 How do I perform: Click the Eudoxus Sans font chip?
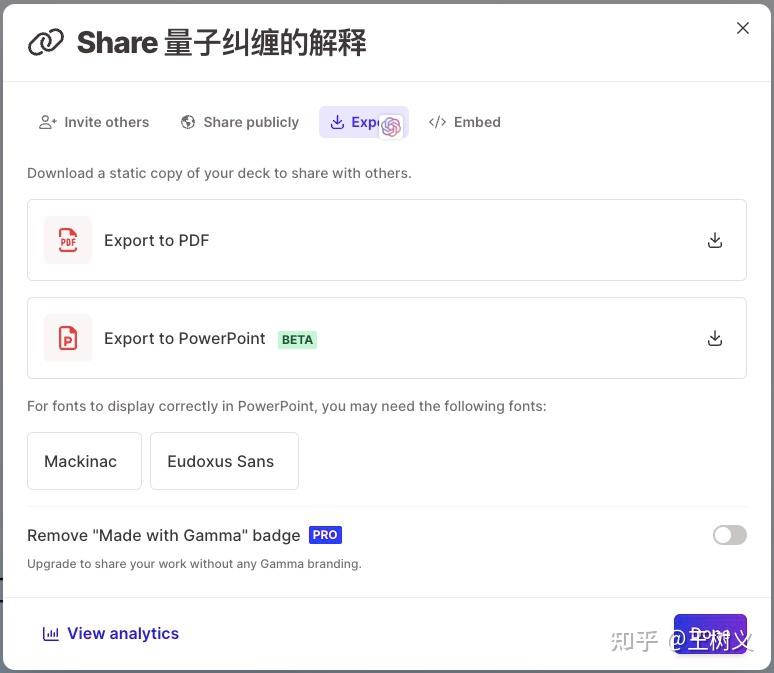[x=225, y=461]
